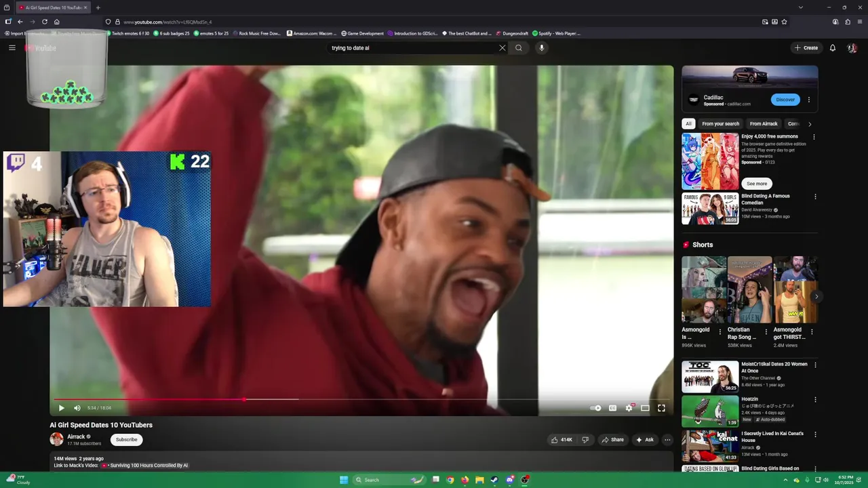Submit search with the magnifier button

click(519, 48)
